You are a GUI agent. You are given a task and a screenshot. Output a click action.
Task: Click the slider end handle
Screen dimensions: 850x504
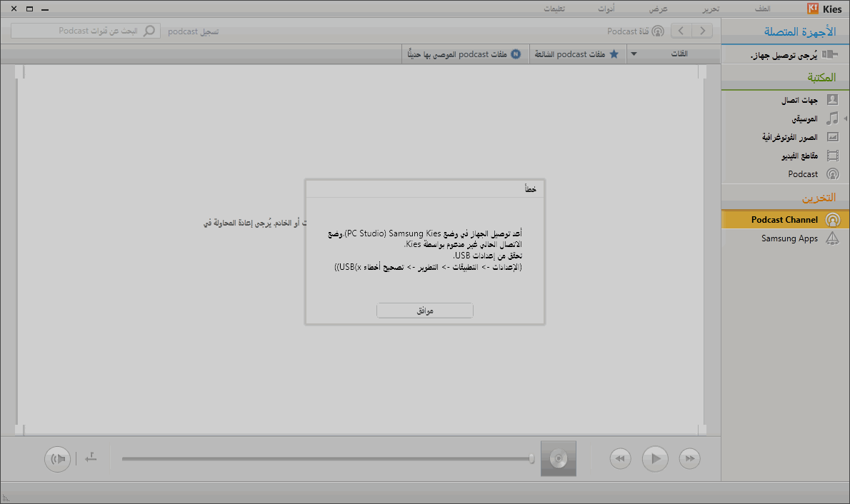pyautogui.click(x=532, y=458)
